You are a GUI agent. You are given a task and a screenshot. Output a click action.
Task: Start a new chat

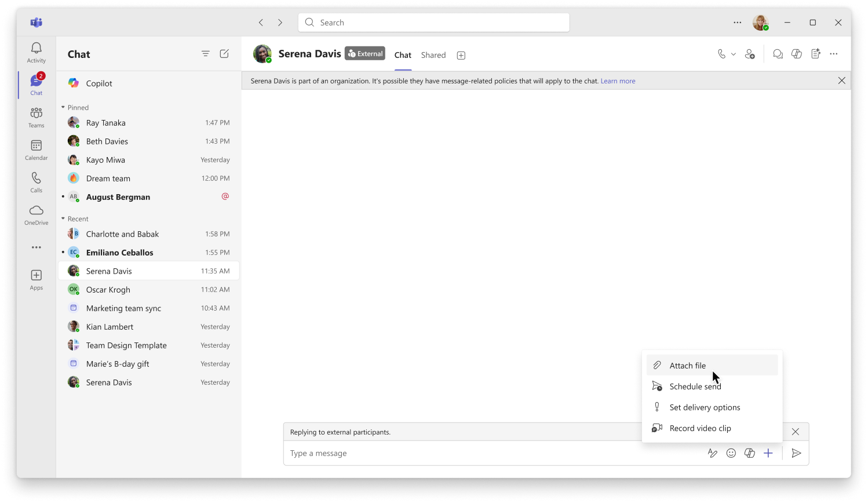click(224, 53)
